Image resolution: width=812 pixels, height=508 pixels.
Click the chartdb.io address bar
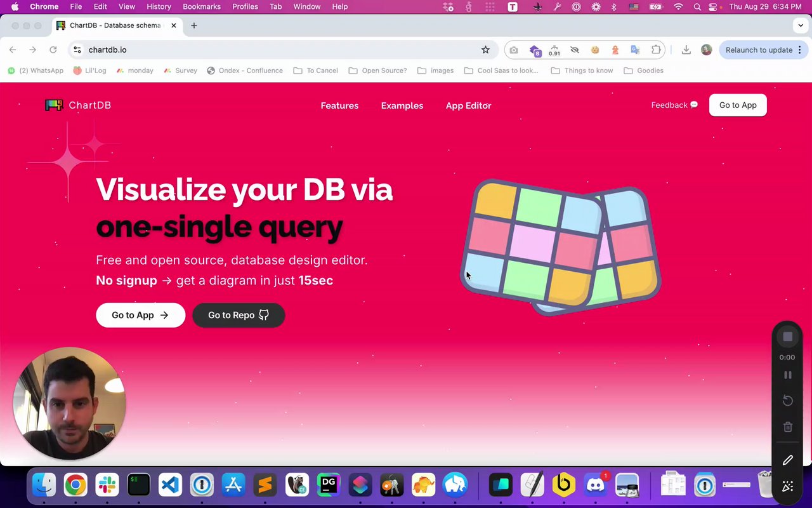point(282,50)
